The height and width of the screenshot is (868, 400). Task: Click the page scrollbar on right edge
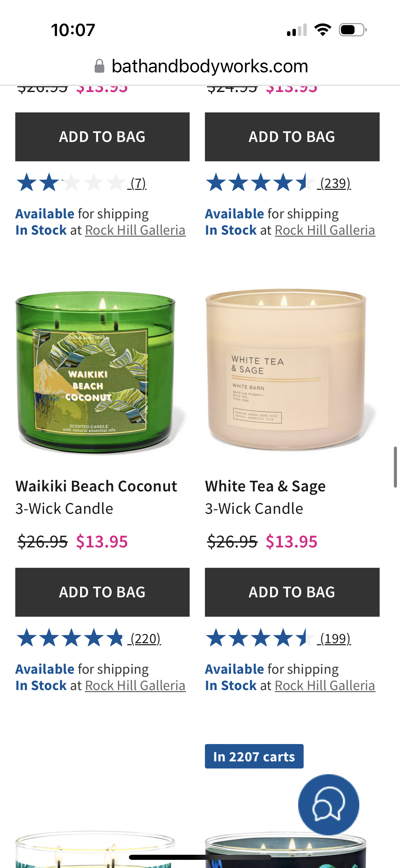[x=395, y=467]
